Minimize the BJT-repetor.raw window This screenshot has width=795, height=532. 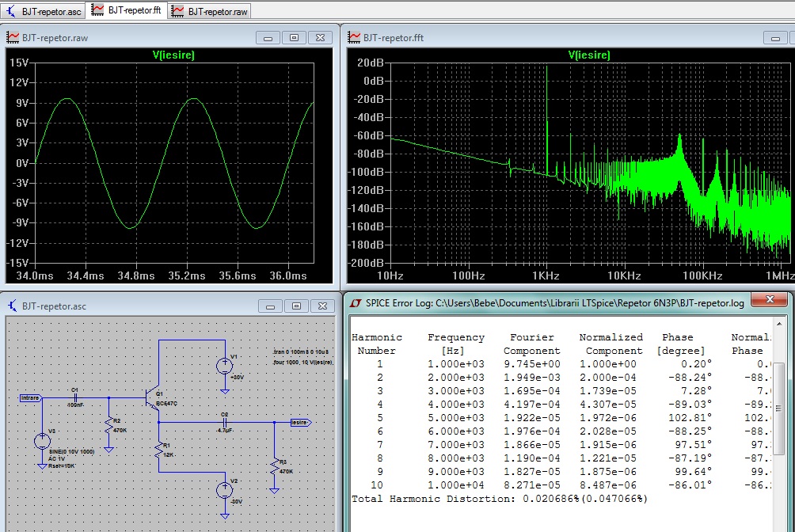click(x=268, y=38)
